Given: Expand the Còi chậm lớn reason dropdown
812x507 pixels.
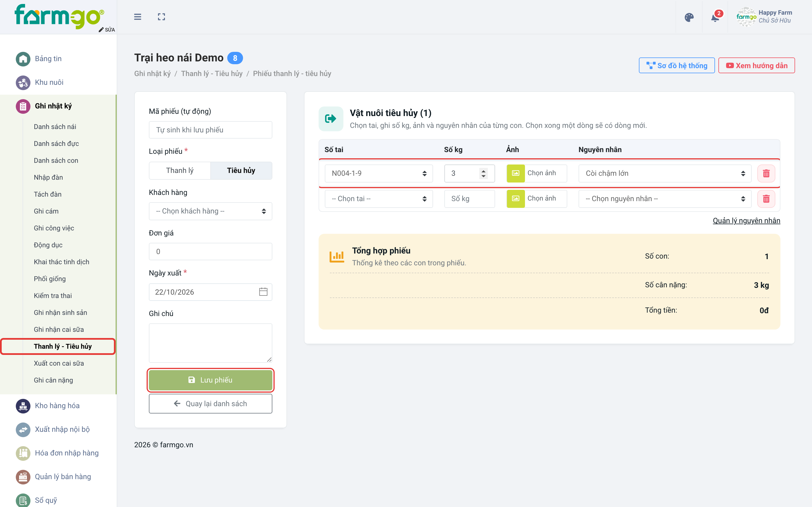Looking at the screenshot, I should pyautogui.click(x=665, y=173).
